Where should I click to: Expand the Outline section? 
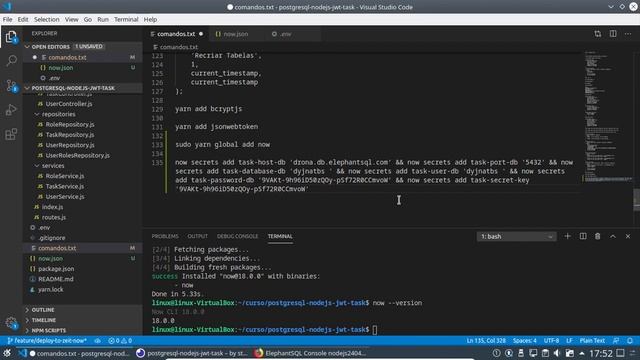click(x=82, y=310)
